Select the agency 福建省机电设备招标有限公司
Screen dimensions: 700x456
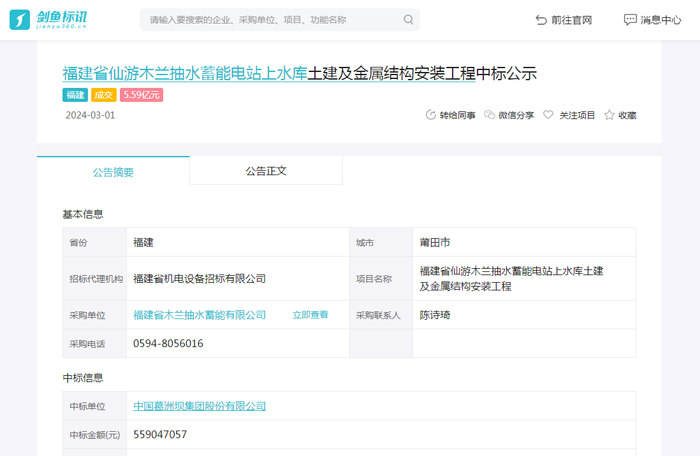click(x=200, y=279)
